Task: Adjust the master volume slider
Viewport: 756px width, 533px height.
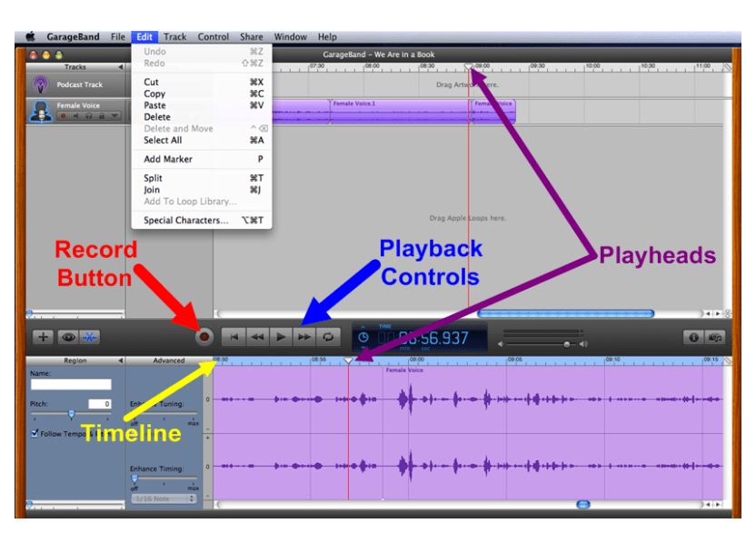Action: point(567,343)
